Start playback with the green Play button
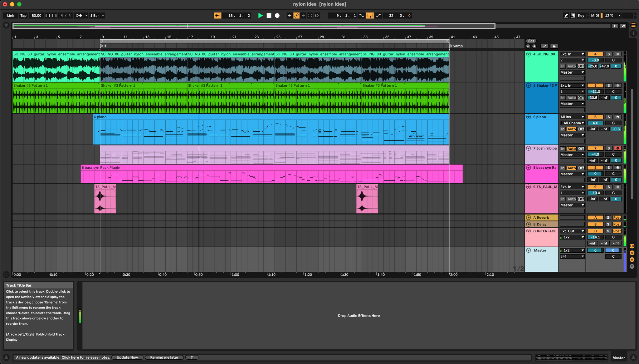The width and height of the screenshot is (639, 364). point(261,16)
